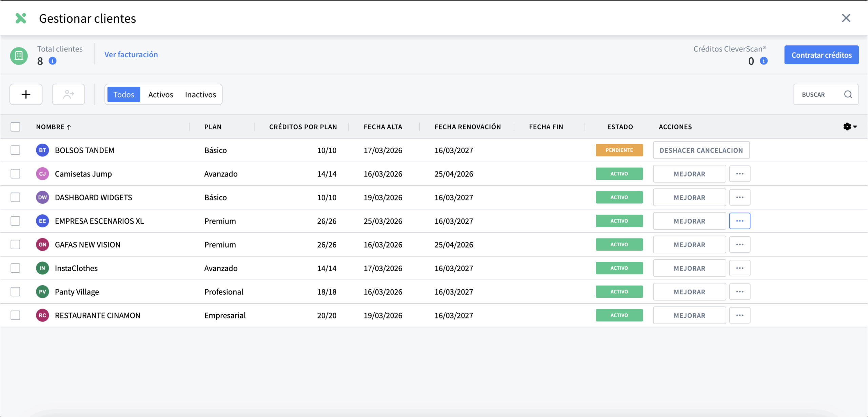The image size is (868, 417).
Task: Click the sort arrow next to NOMBRE
Action: pyautogui.click(x=69, y=127)
